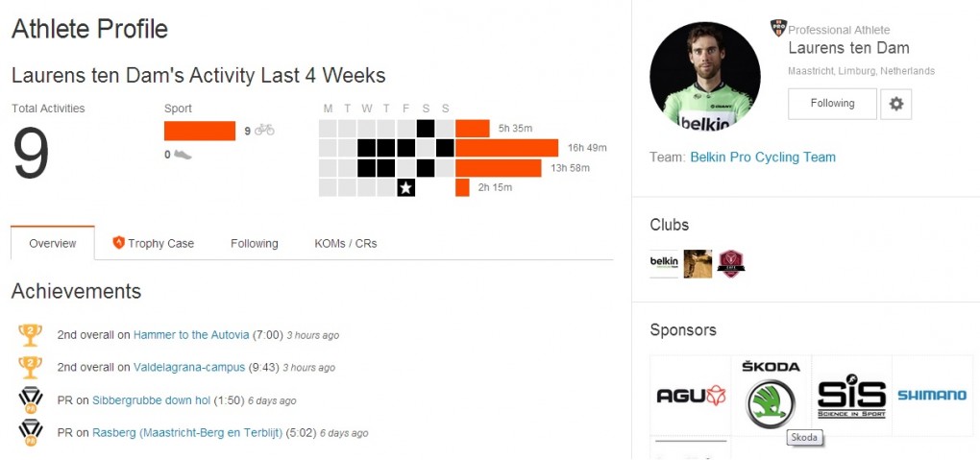Viewport: 980px width, 460px height.
Task: Click the AGU sponsor logo
Action: coord(690,396)
